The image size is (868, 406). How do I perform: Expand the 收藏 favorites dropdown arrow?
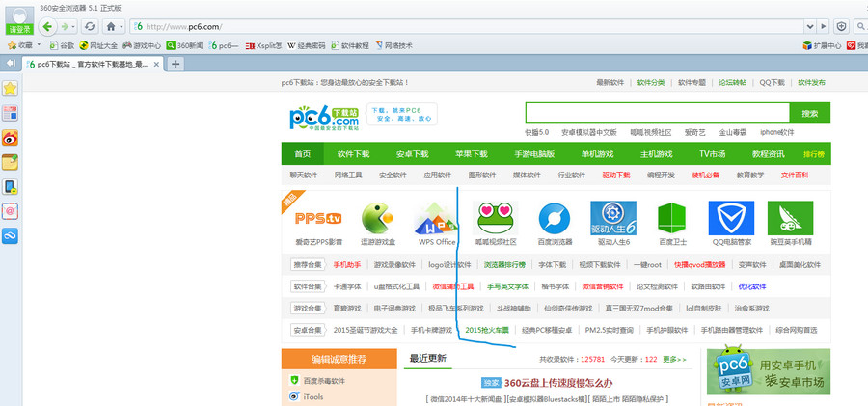coord(39,45)
